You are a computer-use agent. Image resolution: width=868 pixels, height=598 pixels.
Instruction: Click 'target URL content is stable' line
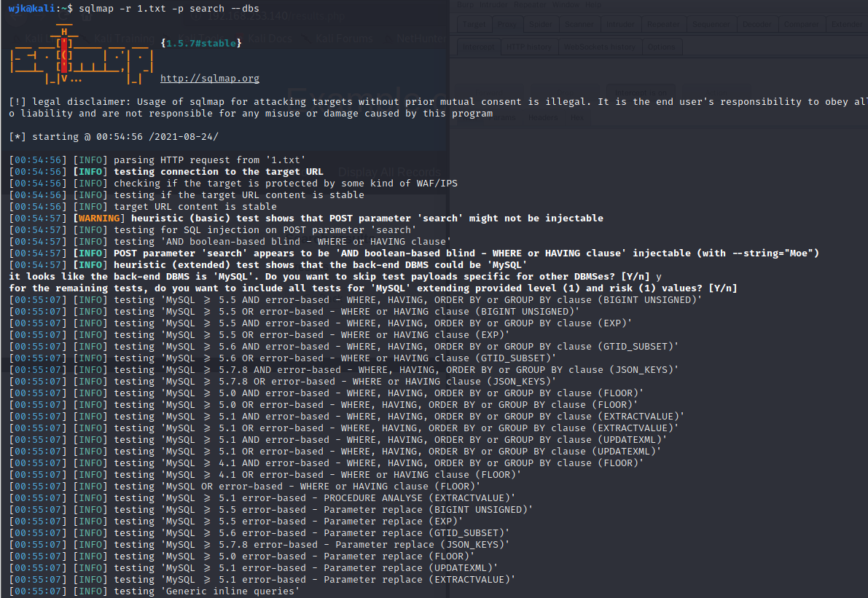143,206
